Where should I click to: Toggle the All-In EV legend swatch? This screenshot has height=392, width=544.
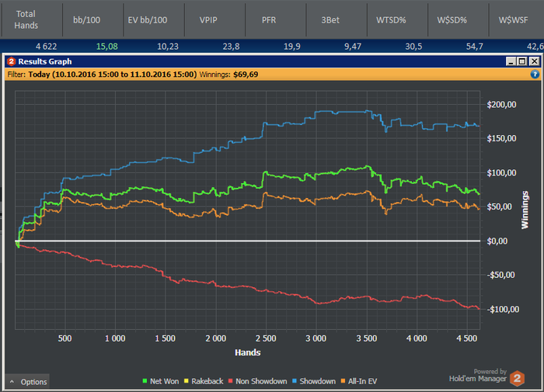pyautogui.click(x=343, y=381)
